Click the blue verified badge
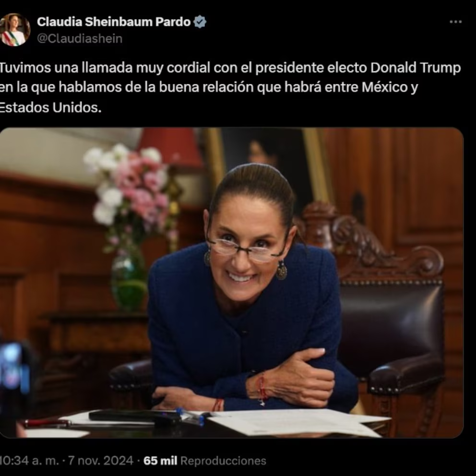The height and width of the screenshot is (476, 476). [x=200, y=22]
